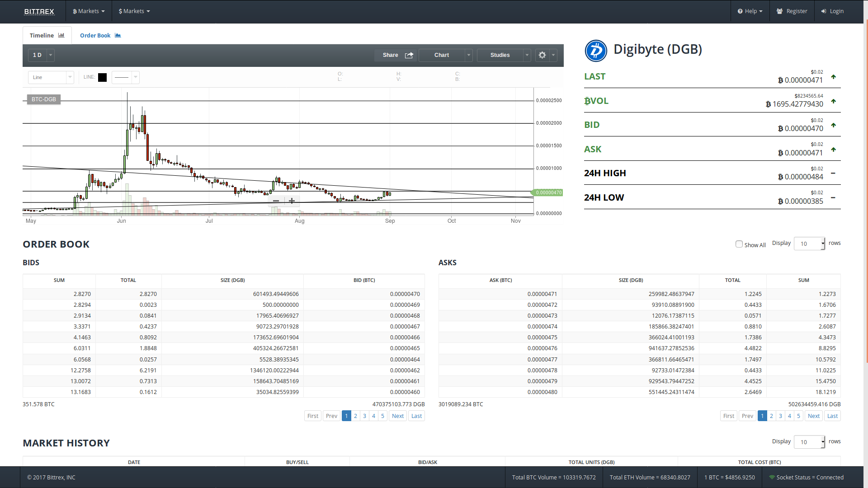Open the Order Book display rows dropdown
Image resolution: width=868 pixels, height=488 pixels.
[809, 244]
